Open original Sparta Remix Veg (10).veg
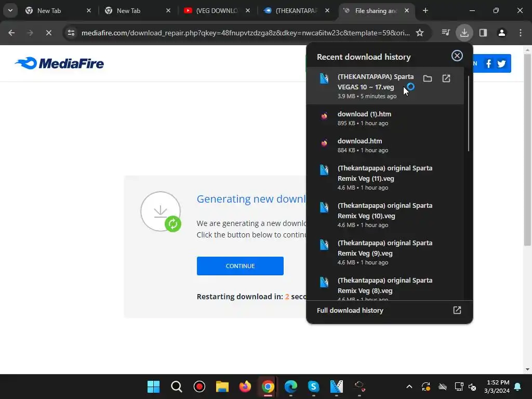This screenshot has height=399, width=532. pyautogui.click(x=385, y=215)
